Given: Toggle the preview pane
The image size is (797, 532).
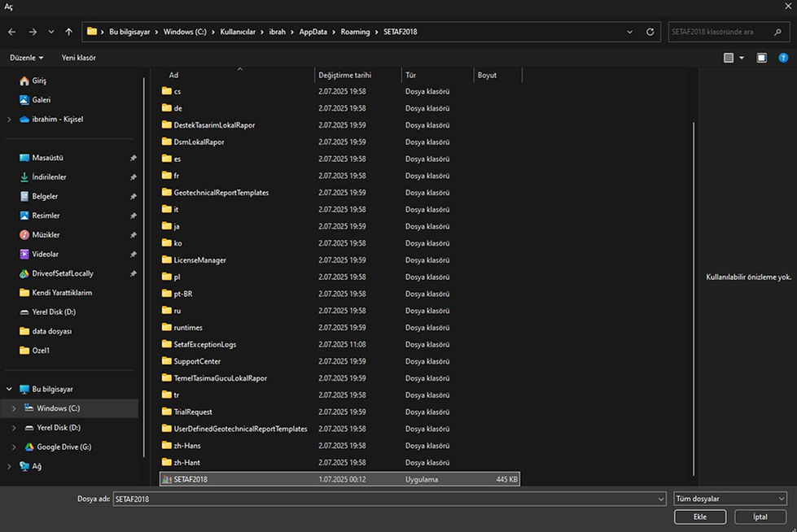Looking at the screenshot, I should (761, 58).
